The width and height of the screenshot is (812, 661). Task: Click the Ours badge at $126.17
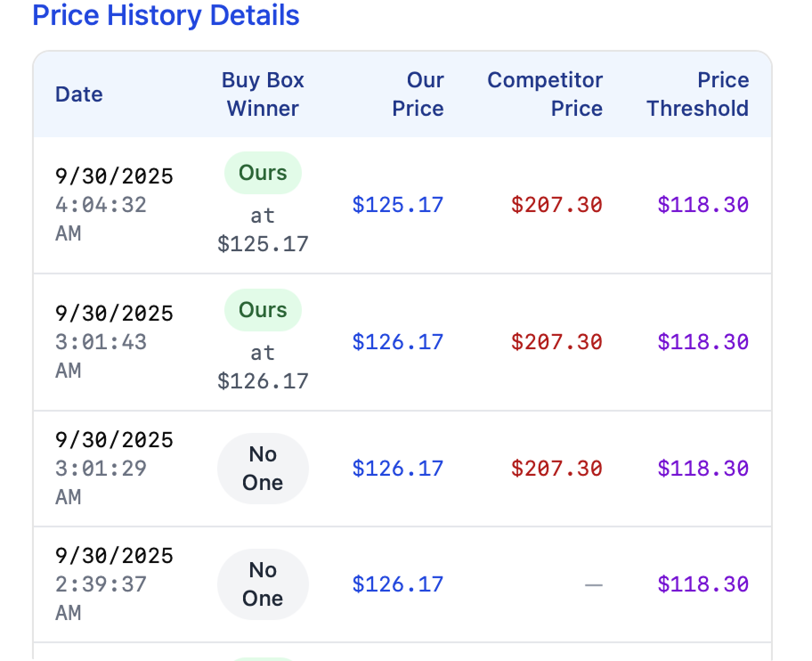(x=262, y=310)
